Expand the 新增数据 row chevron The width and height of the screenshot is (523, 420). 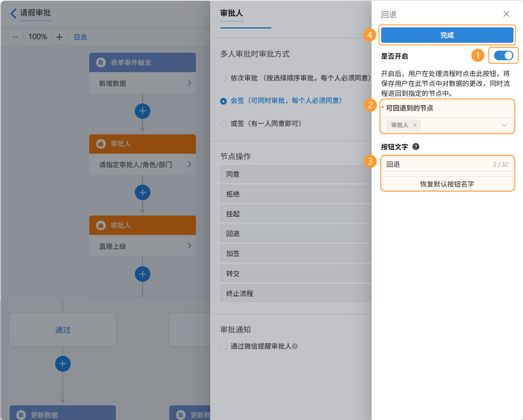pyautogui.click(x=189, y=83)
